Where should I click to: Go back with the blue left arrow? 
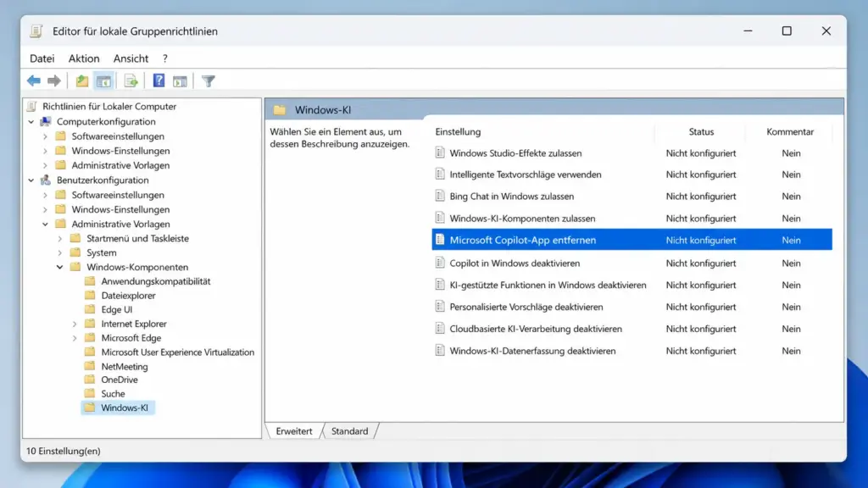coord(34,80)
